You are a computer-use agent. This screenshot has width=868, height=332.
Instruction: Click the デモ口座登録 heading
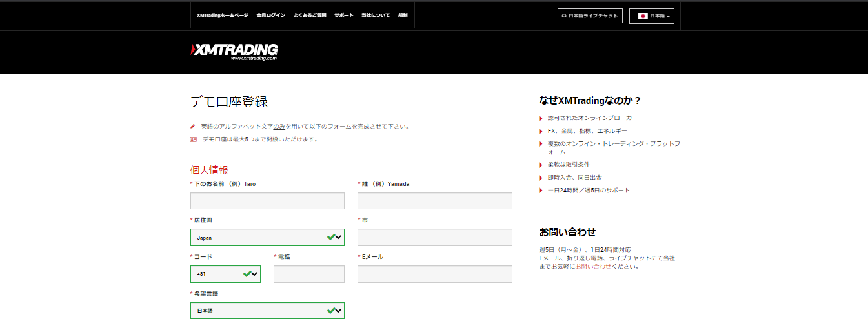(228, 101)
